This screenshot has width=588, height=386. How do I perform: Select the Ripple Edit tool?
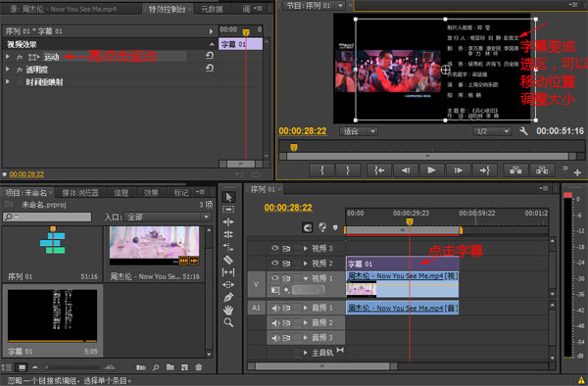[228, 221]
